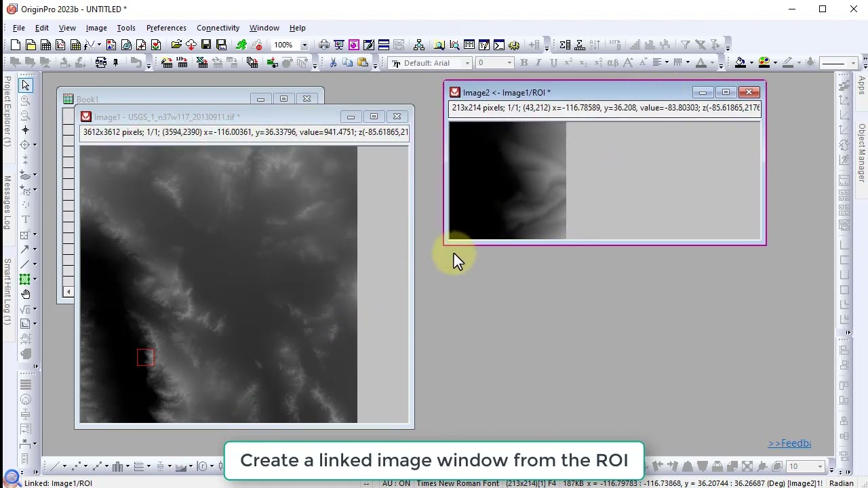Select the Arrow drawing tool
This screenshot has height=488, width=868.
25,249
